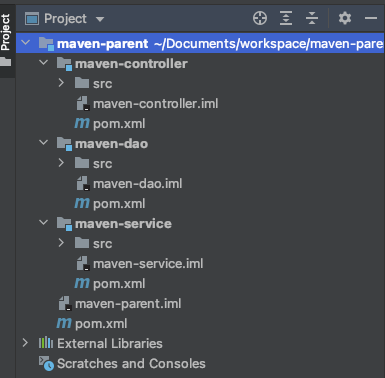This screenshot has height=378, width=385.
Task: Click the maven-controller.iml file icon
Action: pos(83,104)
